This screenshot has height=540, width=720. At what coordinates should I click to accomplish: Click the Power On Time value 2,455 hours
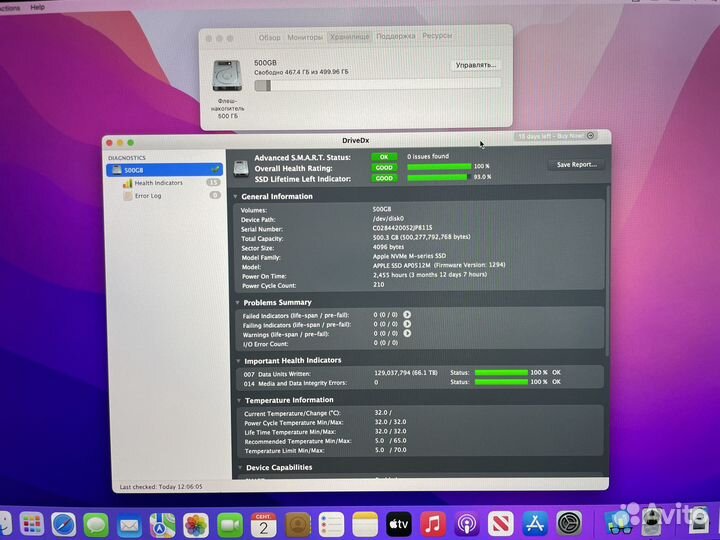pyautogui.click(x=430, y=275)
